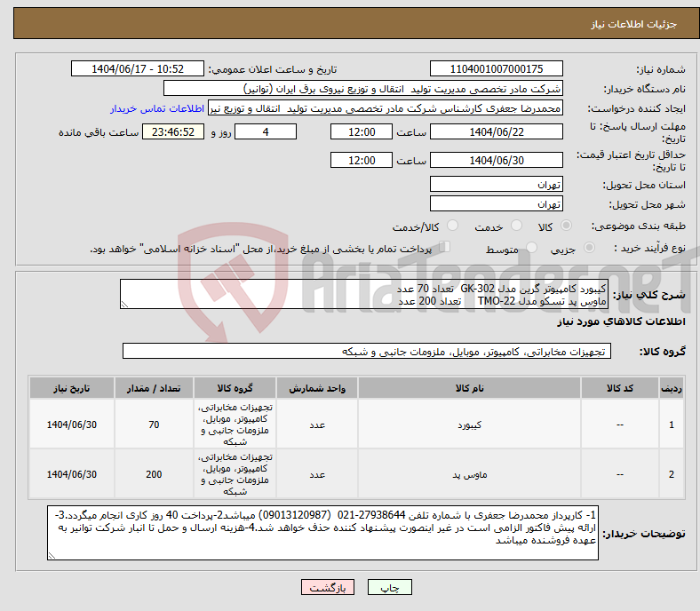Select the متوسط purchase type radio

tap(532, 247)
